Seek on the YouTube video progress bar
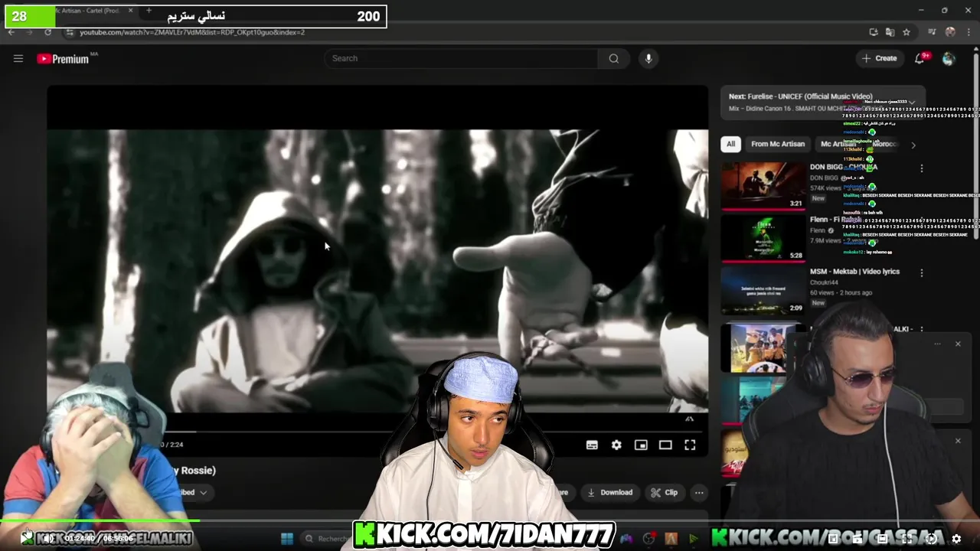The width and height of the screenshot is (980, 551). [436, 432]
